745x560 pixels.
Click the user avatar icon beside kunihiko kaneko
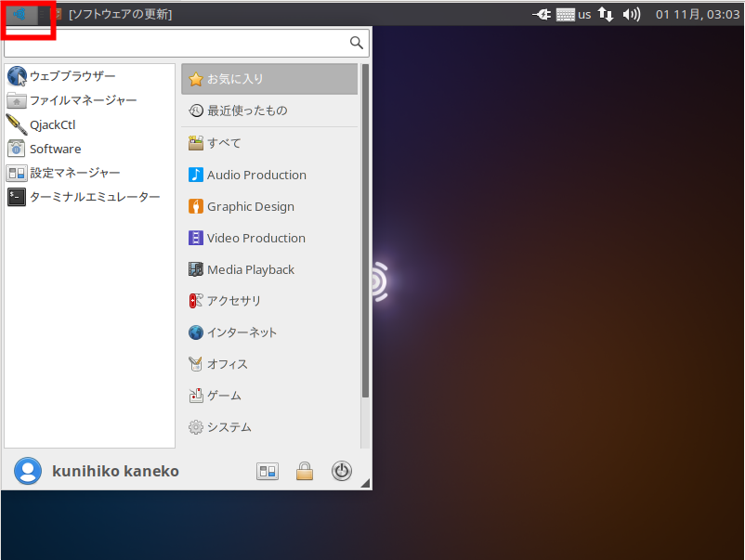[x=28, y=471]
